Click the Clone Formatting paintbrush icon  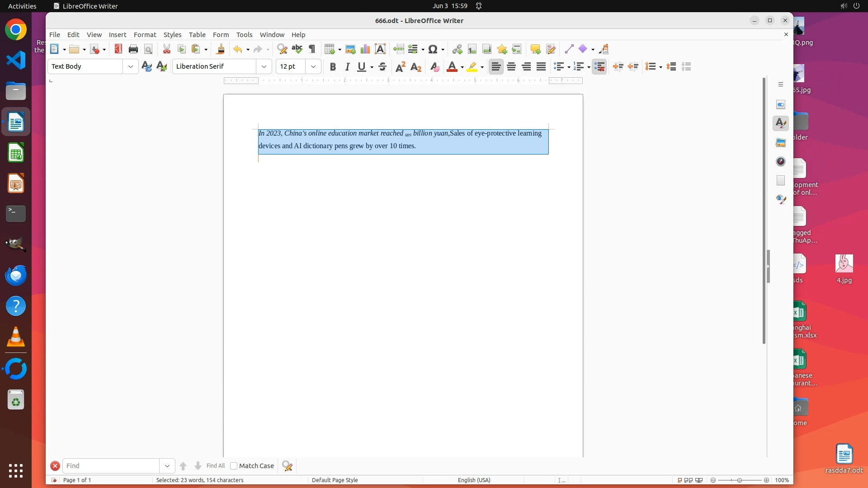pyautogui.click(x=221, y=49)
